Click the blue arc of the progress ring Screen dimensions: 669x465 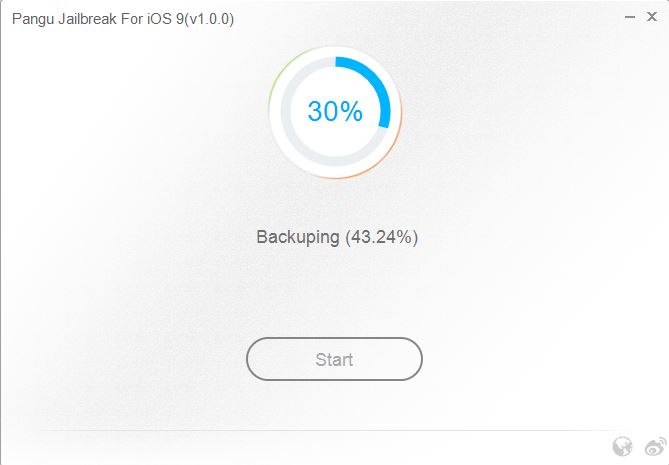[378, 87]
